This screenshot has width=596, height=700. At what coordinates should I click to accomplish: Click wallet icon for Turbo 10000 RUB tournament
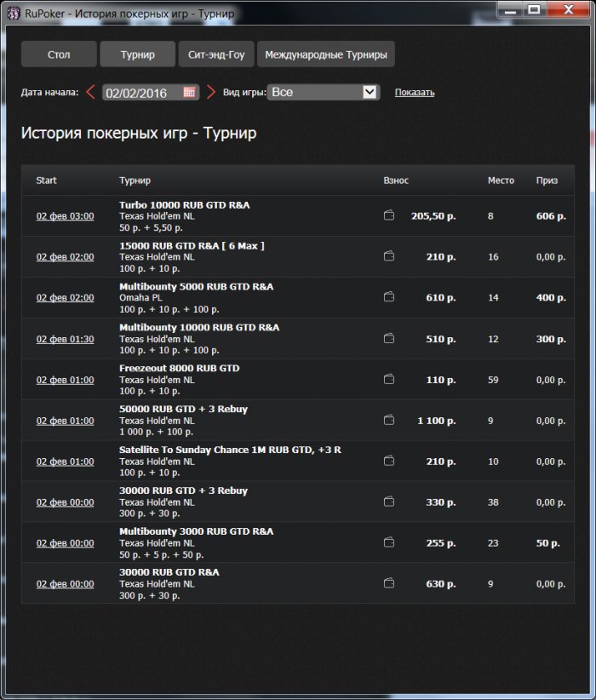tap(389, 216)
